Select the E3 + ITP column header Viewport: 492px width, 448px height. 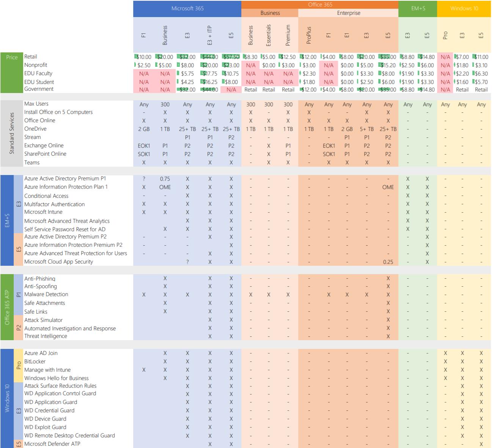coord(210,35)
